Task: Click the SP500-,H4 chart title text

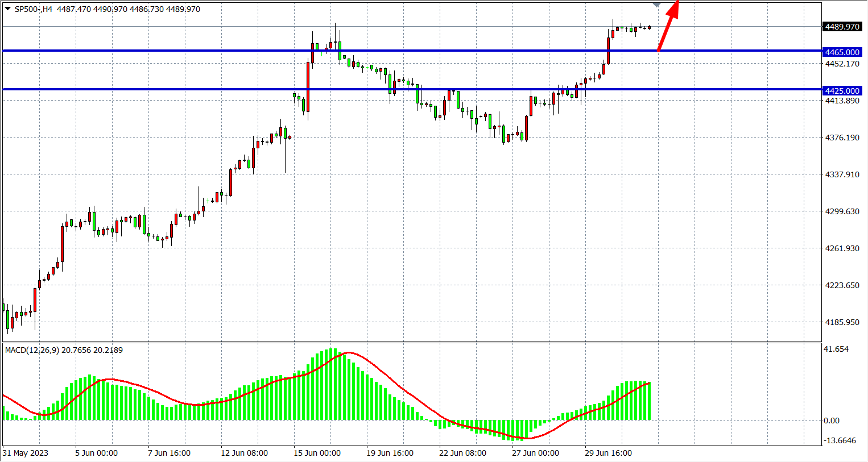Action: tap(33, 9)
